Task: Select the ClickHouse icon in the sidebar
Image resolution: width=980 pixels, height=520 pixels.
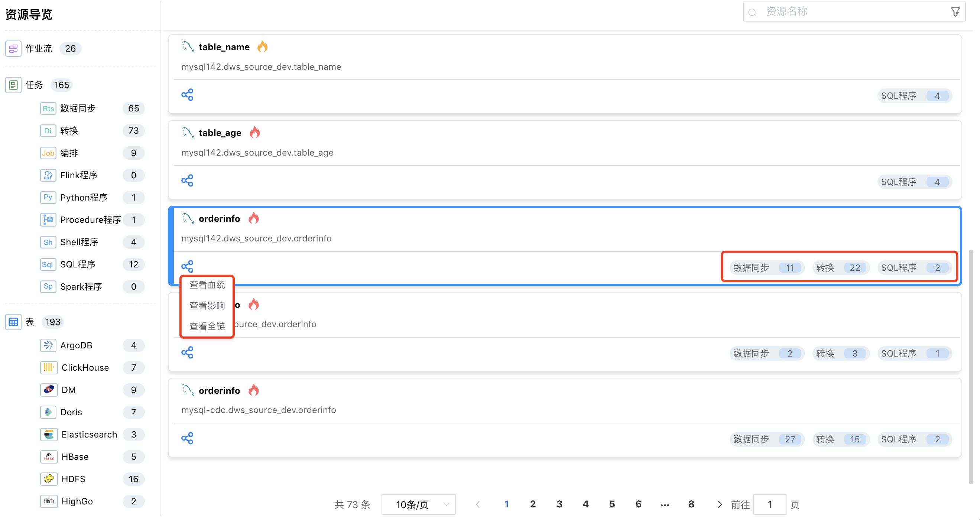Action: [49, 367]
